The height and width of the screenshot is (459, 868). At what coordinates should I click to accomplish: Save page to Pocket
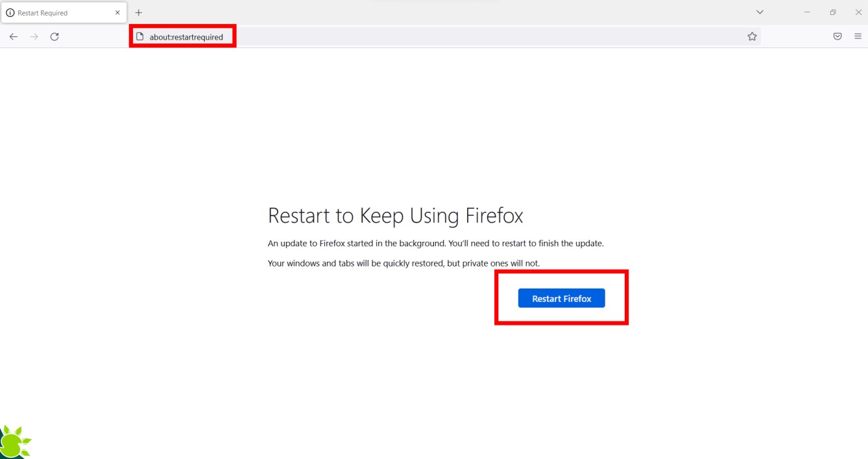(837, 36)
